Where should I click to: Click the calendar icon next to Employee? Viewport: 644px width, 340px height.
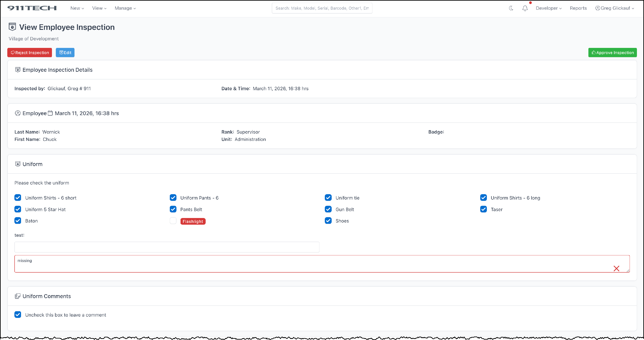50,113
